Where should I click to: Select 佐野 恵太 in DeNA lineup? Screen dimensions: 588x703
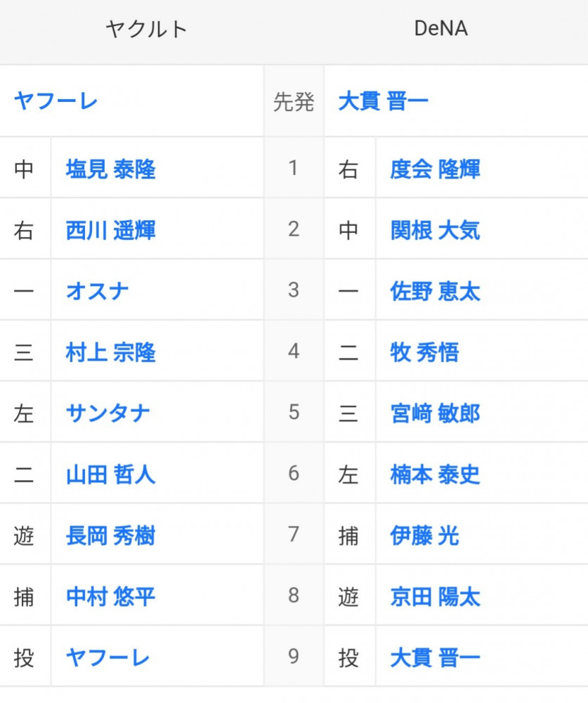435,291
